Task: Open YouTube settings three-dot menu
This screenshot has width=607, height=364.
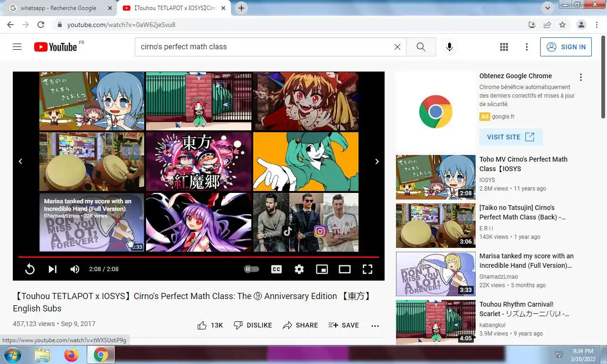Action: (526, 47)
